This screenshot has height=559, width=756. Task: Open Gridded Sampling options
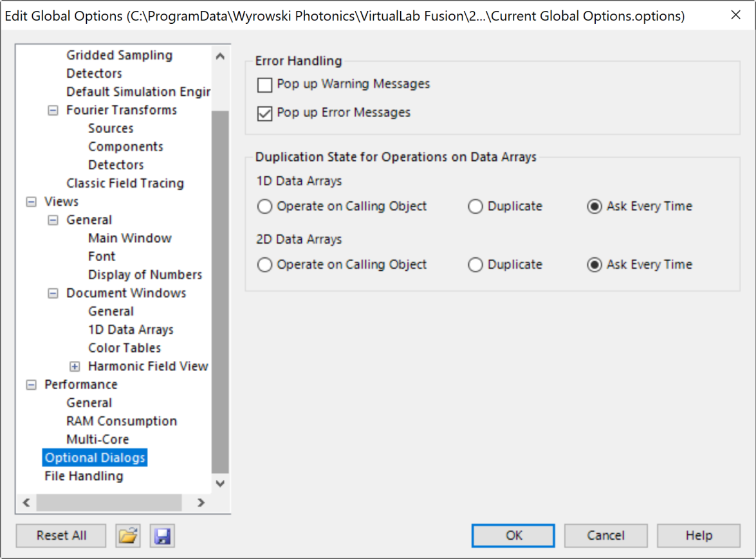pos(119,55)
